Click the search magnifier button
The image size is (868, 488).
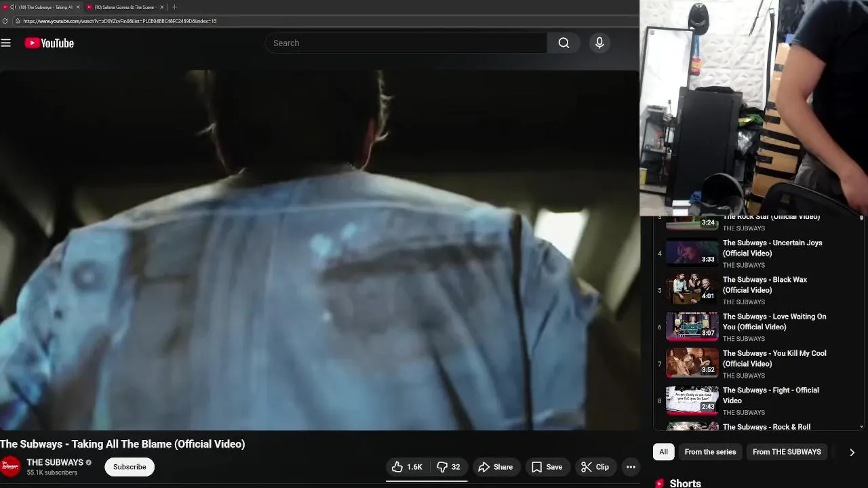(564, 43)
